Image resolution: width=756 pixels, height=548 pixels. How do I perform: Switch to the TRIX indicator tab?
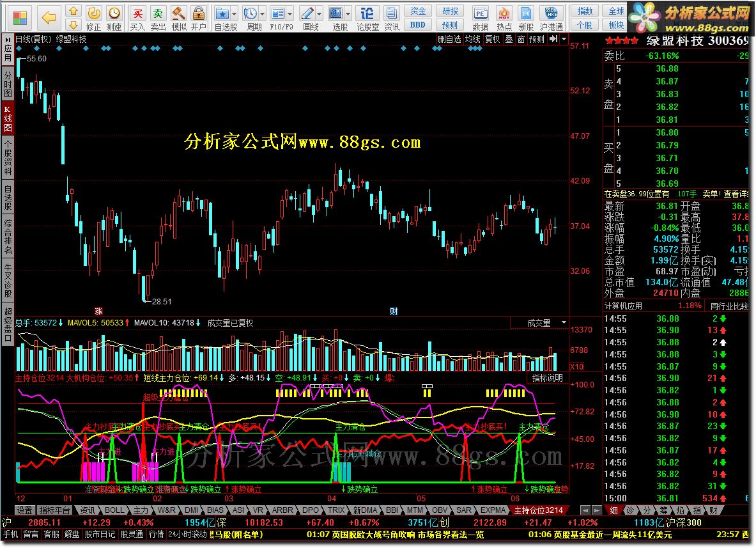click(336, 510)
